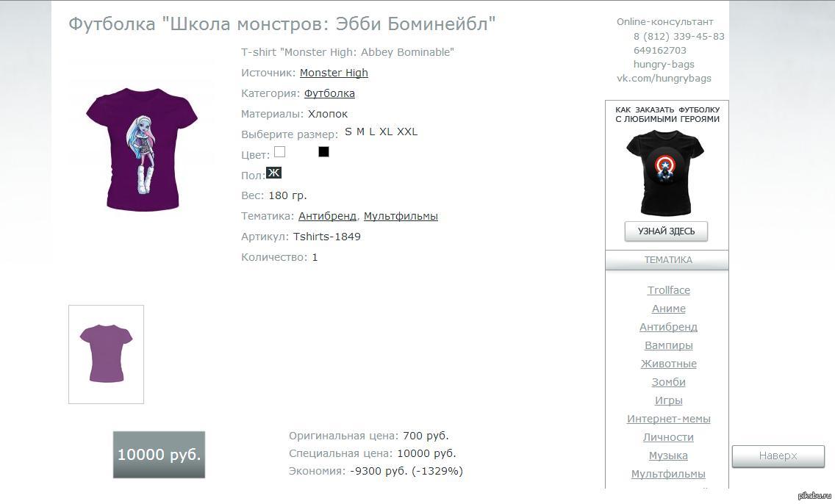The height and width of the screenshot is (504, 835).
Task: Click the Наверх button
Action: click(x=778, y=456)
